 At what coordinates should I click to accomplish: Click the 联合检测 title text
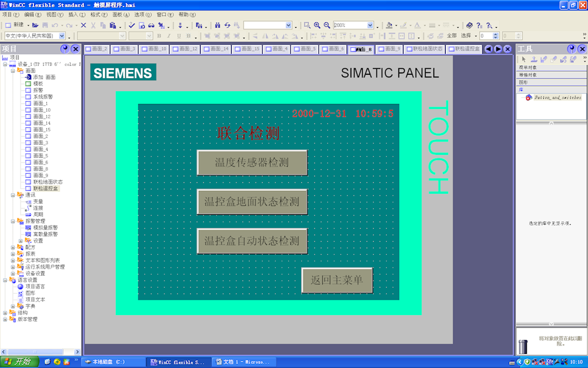(248, 133)
